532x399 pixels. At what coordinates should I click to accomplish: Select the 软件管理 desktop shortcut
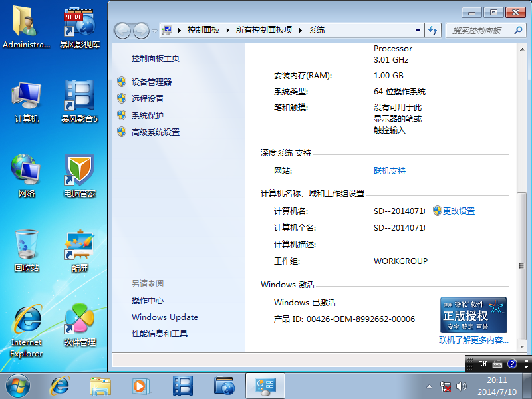click(80, 325)
